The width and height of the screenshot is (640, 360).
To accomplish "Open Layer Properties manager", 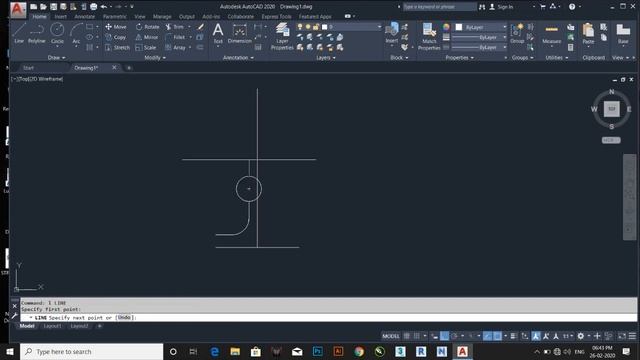I will coord(282,36).
